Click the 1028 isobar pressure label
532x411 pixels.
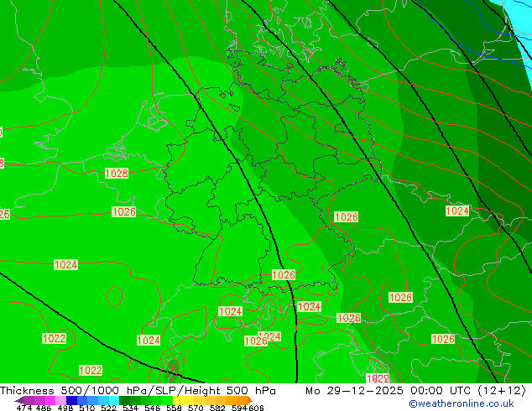(x=117, y=174)
